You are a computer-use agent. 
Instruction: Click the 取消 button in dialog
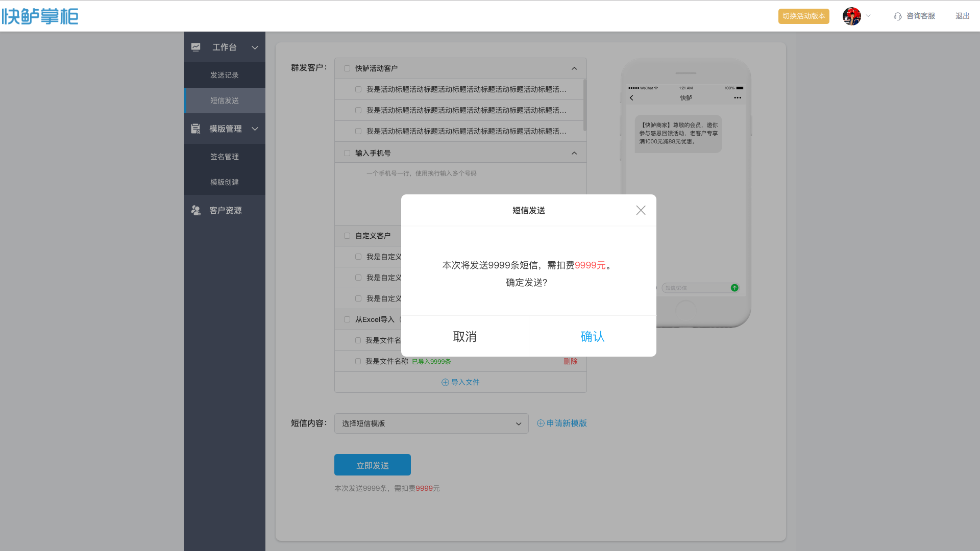pos(464,336)
